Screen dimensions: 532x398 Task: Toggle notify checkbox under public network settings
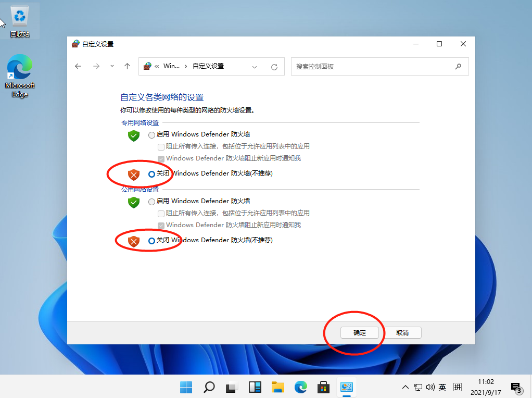pos(161,225)
